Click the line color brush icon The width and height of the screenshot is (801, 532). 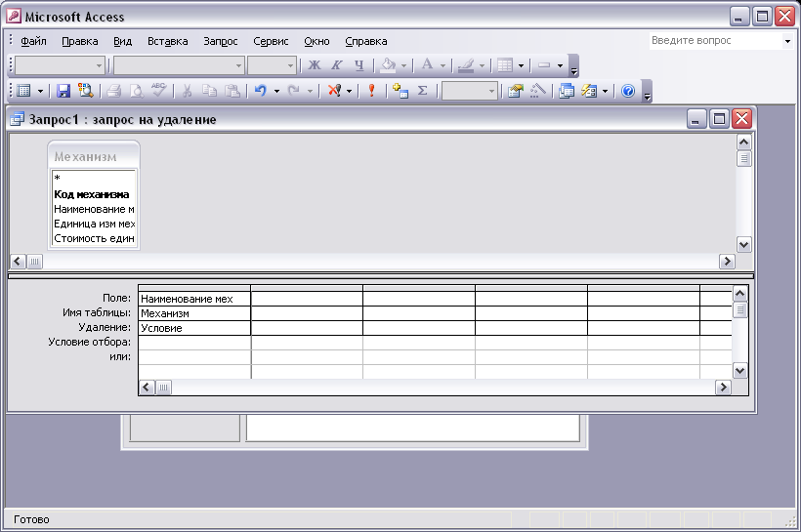tap(466, 65)
